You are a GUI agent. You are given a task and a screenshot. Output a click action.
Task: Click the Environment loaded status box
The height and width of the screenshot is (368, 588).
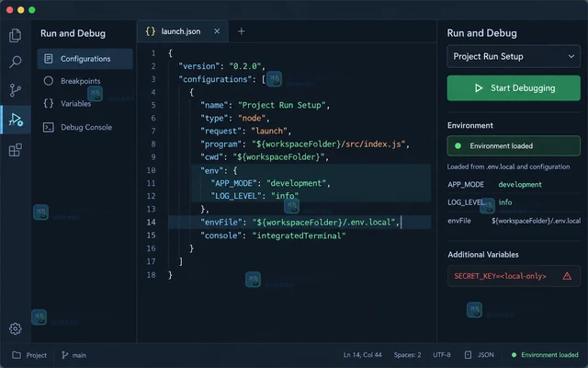coord(514,145)
